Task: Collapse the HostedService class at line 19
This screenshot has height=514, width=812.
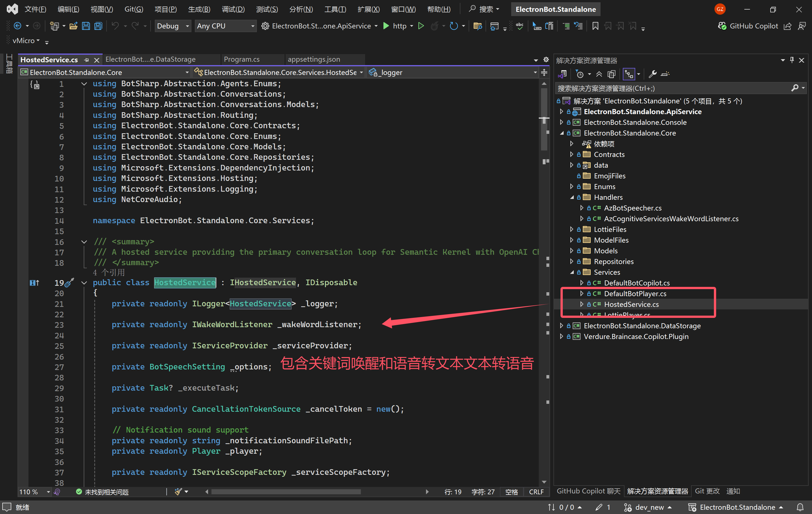Action: click(84, 283)
